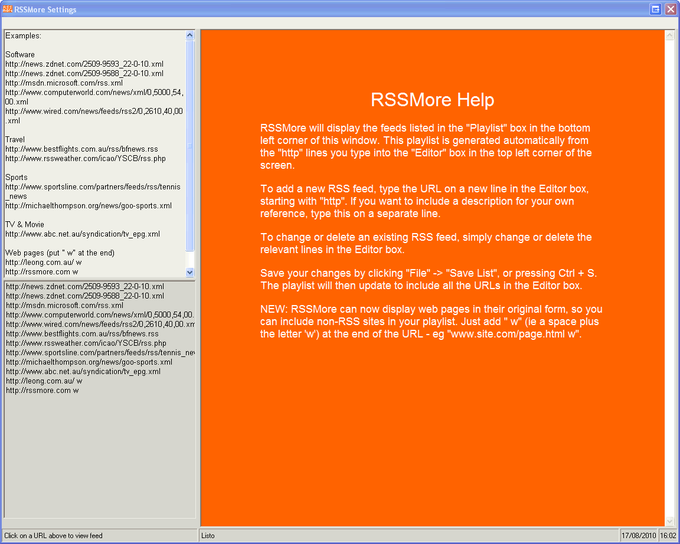The height and width of the screenshot is (544, 680).
Task: Click leong.com.au line in the Editor box
Action: pos(44,262)
